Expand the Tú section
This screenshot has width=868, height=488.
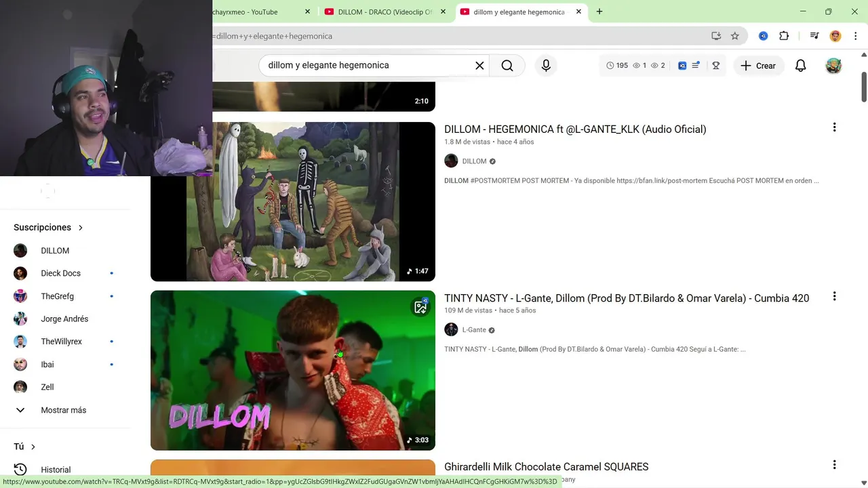point(24,447)
